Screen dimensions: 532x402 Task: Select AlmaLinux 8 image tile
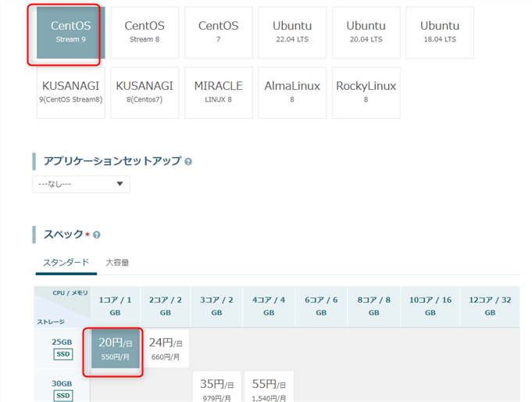292,93
